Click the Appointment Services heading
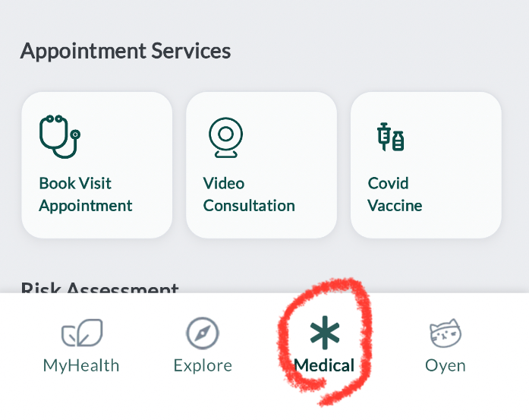529x420 pixels. [x=125, y=51]
